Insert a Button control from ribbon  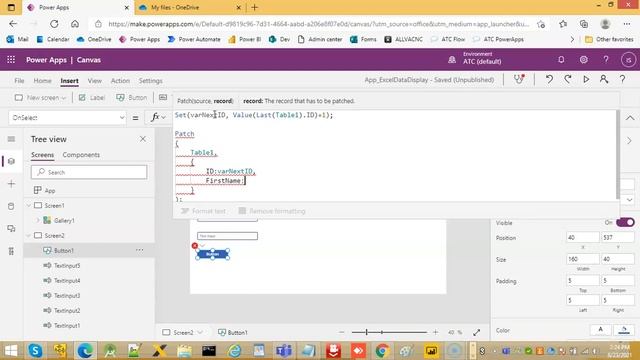click(x=131, y=98)
